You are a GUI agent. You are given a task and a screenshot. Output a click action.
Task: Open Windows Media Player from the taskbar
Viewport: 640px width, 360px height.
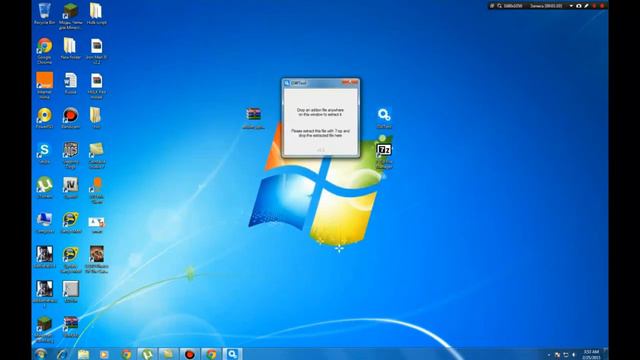pyautogui.click(x=104, y=354)
